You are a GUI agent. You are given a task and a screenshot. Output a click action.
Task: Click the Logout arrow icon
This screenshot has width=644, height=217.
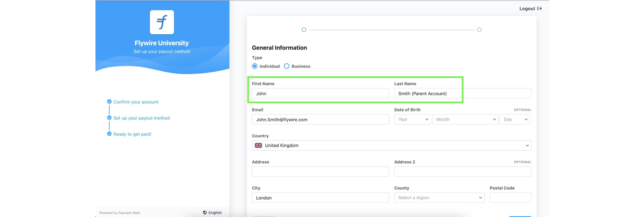point(539,8)
